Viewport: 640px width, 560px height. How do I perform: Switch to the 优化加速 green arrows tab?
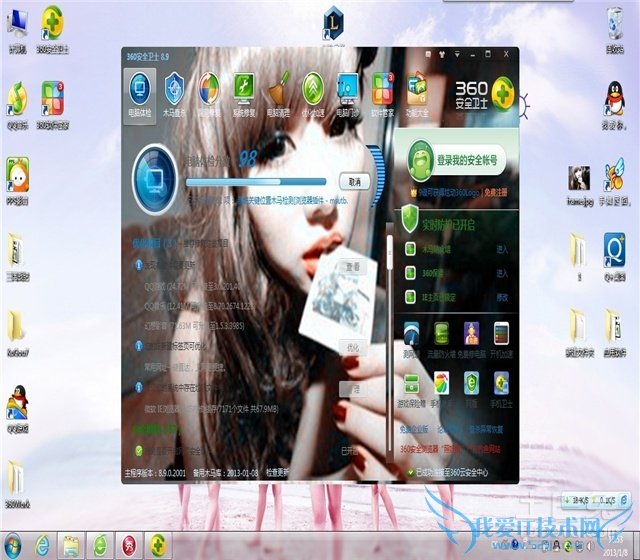click(x=313, y=96)
